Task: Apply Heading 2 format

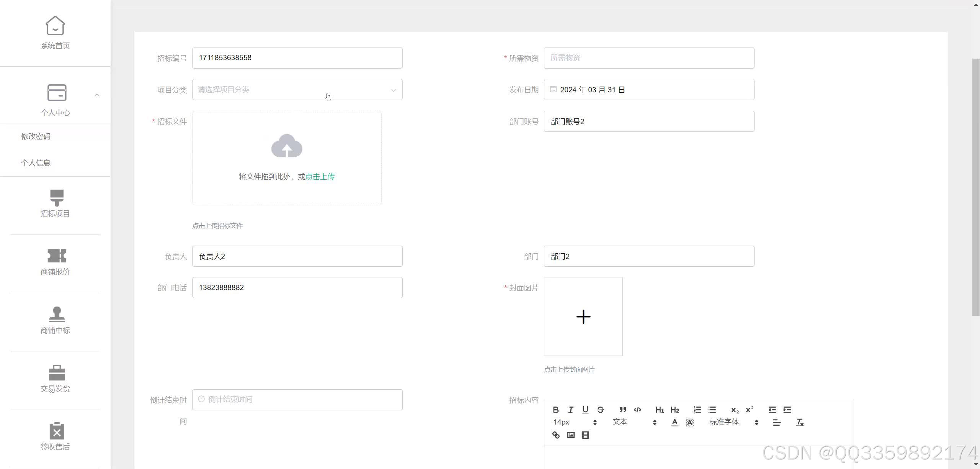Action: (675, 410)
